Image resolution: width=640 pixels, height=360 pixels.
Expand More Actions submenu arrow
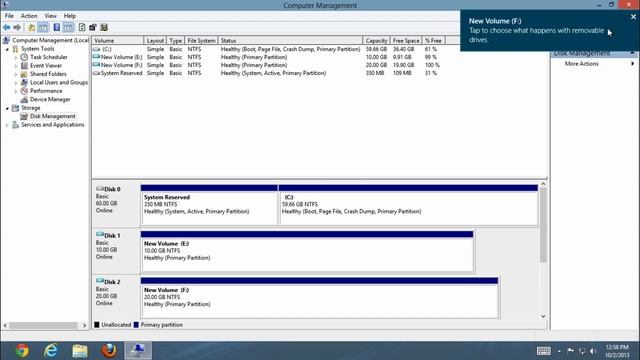633,64
